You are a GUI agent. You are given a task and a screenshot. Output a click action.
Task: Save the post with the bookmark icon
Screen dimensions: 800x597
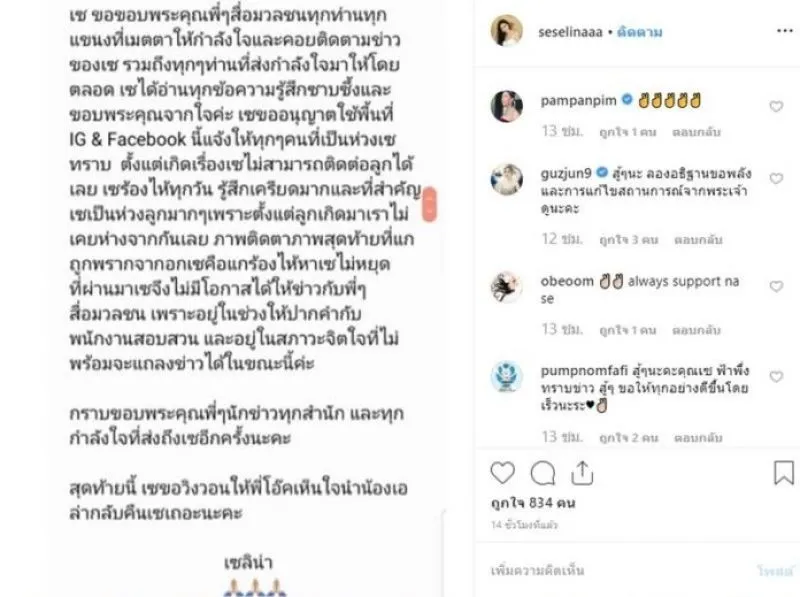pyautogui.click(x=784, y=472)
